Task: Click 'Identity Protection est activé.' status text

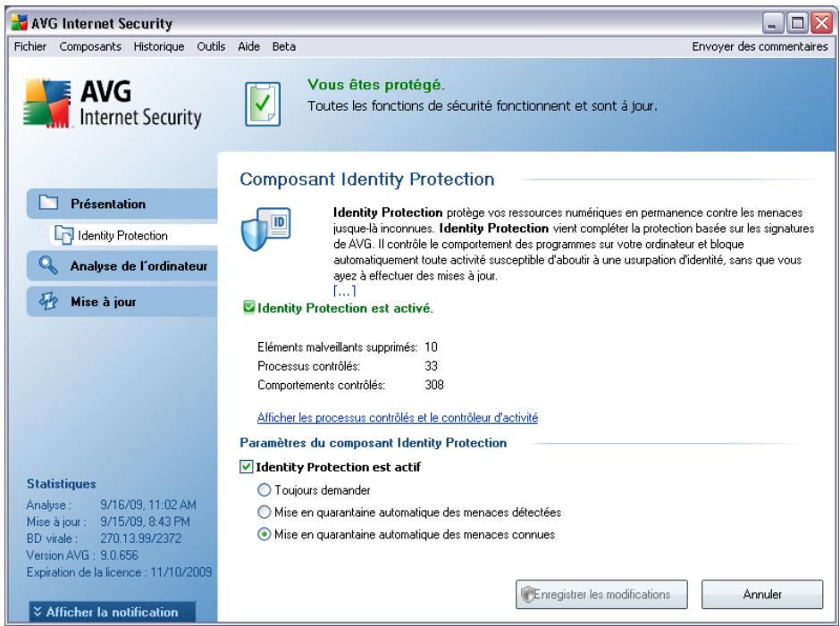Action: [345, 308]
